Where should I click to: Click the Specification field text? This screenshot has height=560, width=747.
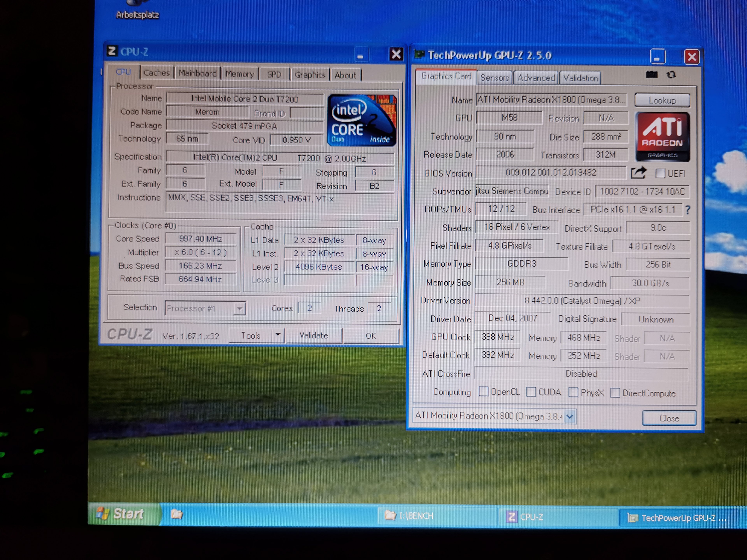(x=280, y=158)
